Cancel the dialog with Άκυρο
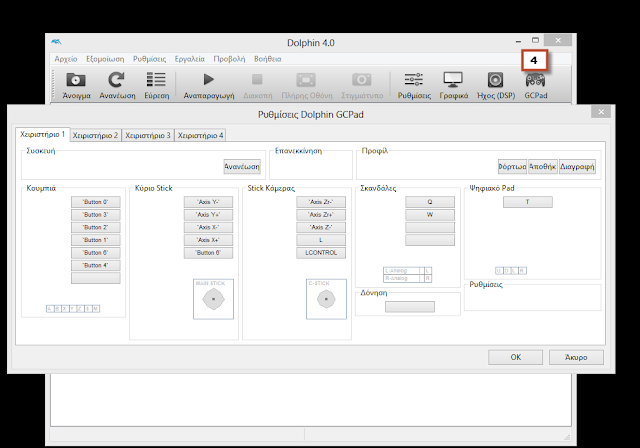 tap(576, 357)
